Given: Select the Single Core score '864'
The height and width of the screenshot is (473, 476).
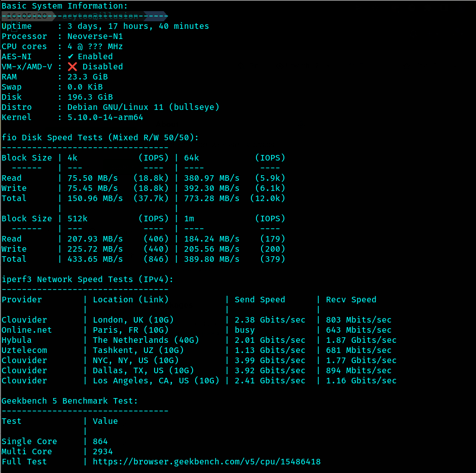Looking at the screenshot, I should coord(100,442).
